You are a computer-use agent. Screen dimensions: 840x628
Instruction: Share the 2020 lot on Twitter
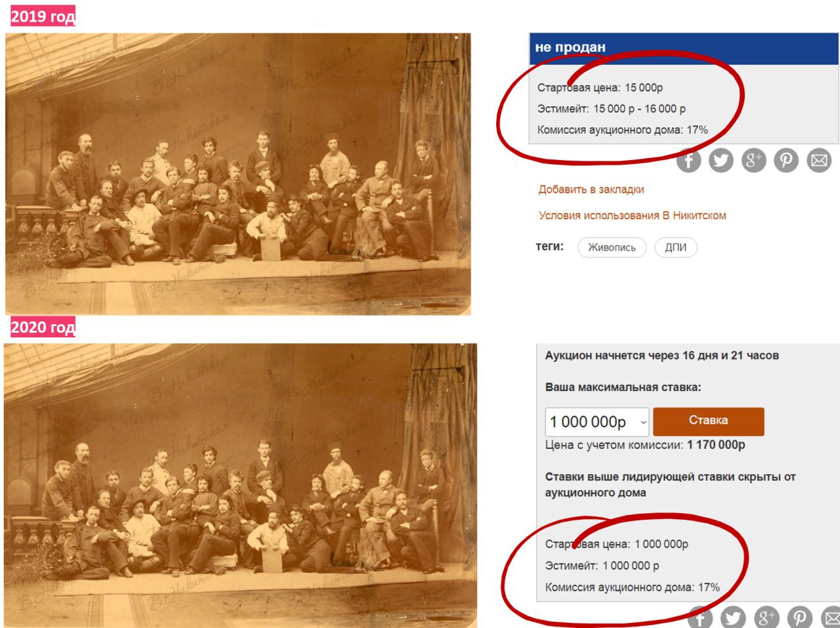click(x=733, y=618)
